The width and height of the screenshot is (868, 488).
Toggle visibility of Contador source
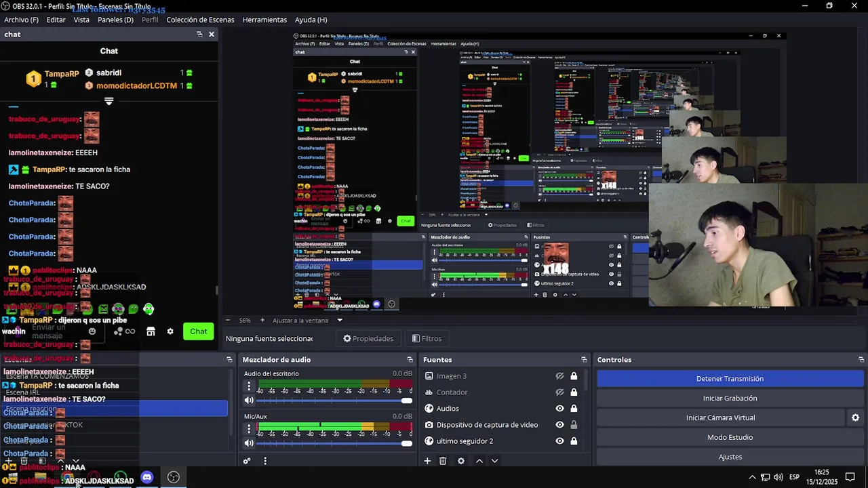tap(559, 392)
